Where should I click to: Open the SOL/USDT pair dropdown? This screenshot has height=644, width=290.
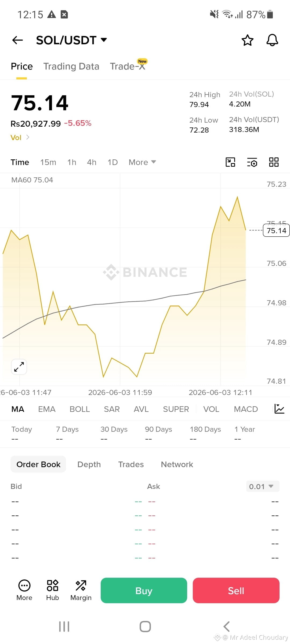[x=71, y=40]
